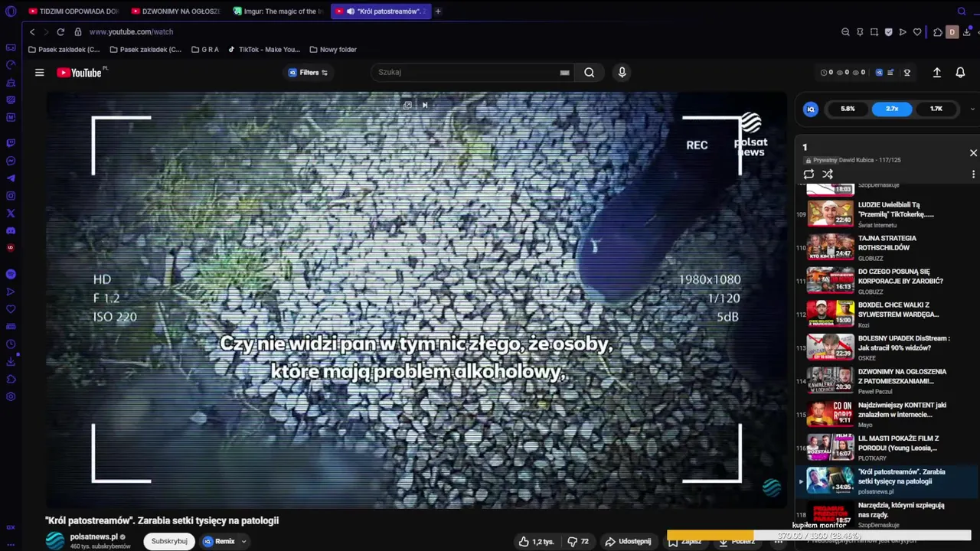Open Narzędzia, którymi szpiegują nas rządy video
The width and height of the screenshot is (980, 551).
pyautogui.click(x=886, y=514)
